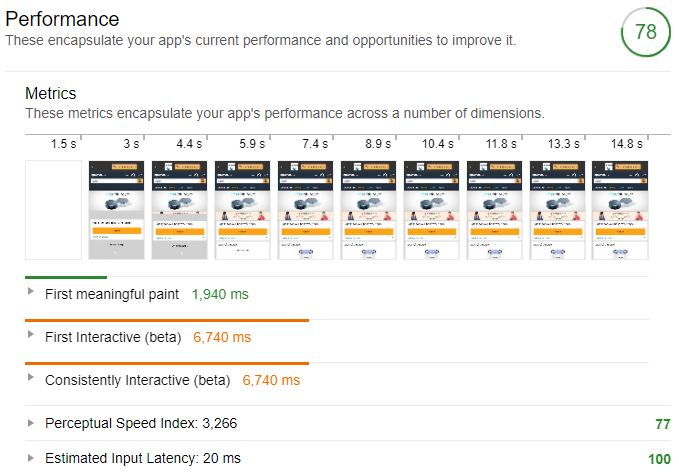Click the Estimated Input Latency score 100
This screenshot has width=679, height=474.
[x=659, y=459]
